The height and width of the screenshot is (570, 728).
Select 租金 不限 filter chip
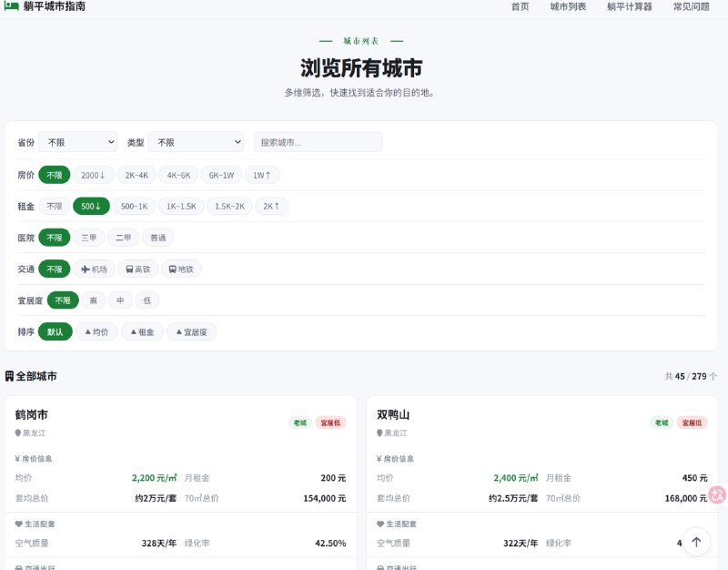(x=55, y=207)
